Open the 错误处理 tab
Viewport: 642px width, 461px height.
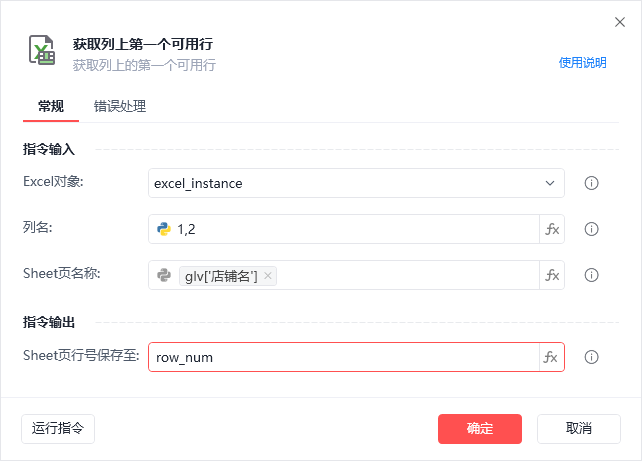120,106
